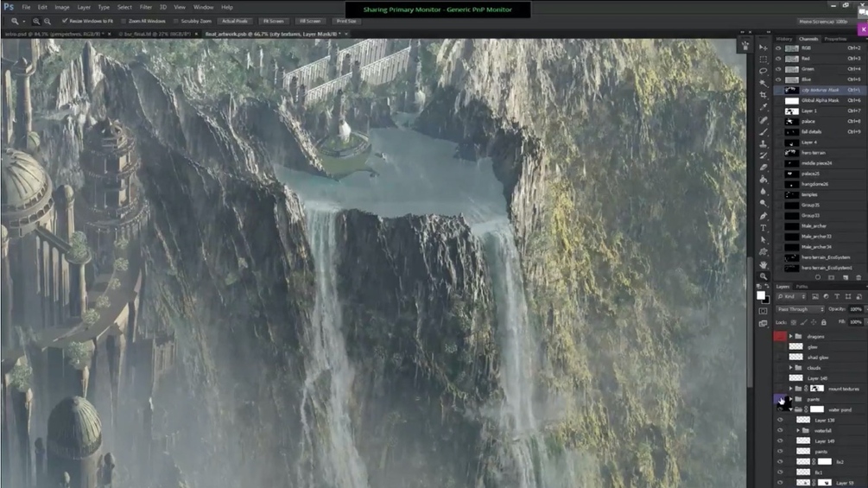Load channel as selection icon
Image resolution: width=868 pixels, height=488 pixels.
click(818, 277)
